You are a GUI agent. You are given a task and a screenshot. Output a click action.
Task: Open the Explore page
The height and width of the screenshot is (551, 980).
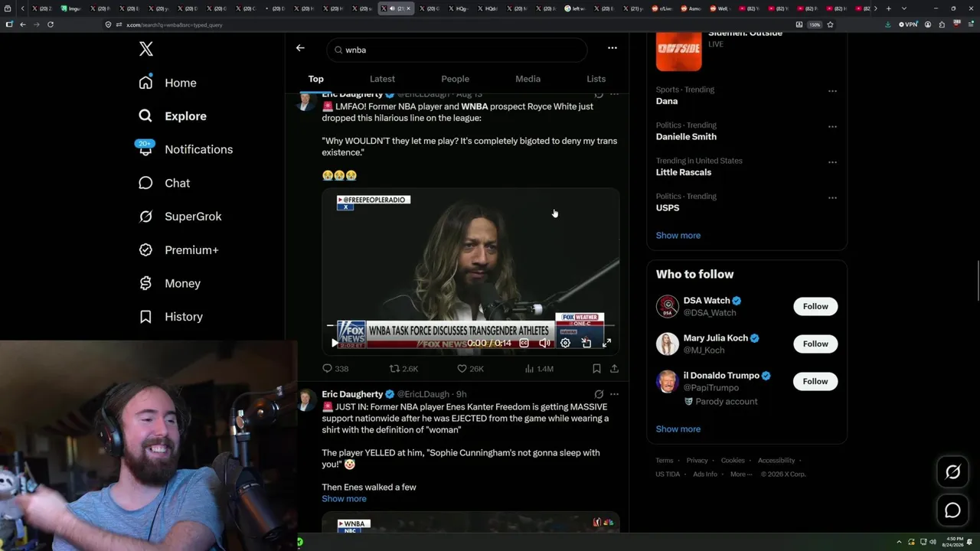pyautogui.click(x=172, y=116)
